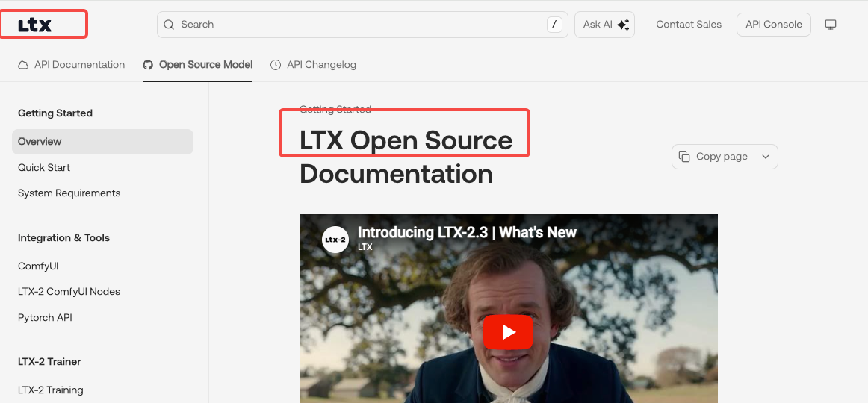Select Overview in the sidebar
The height and width of the screenshot is (403, 868).
click(102, 142)
